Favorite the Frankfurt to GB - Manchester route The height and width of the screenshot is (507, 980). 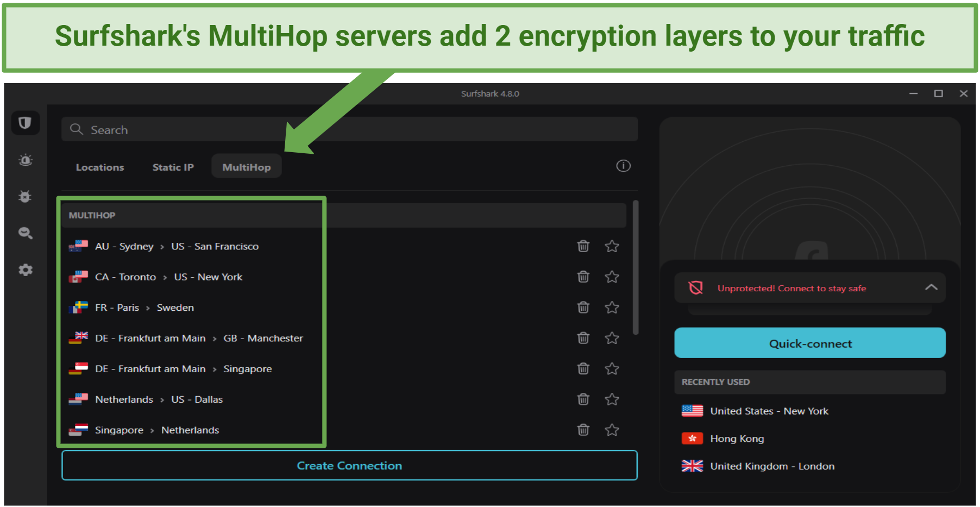612,338
